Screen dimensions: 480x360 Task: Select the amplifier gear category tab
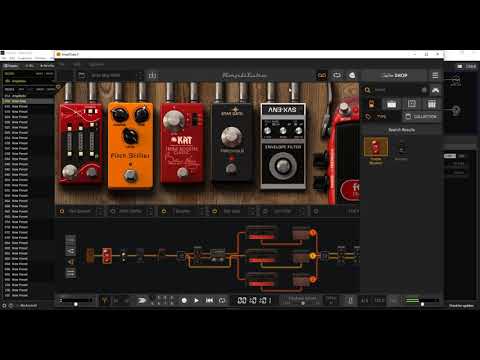(x=391, y=104)
